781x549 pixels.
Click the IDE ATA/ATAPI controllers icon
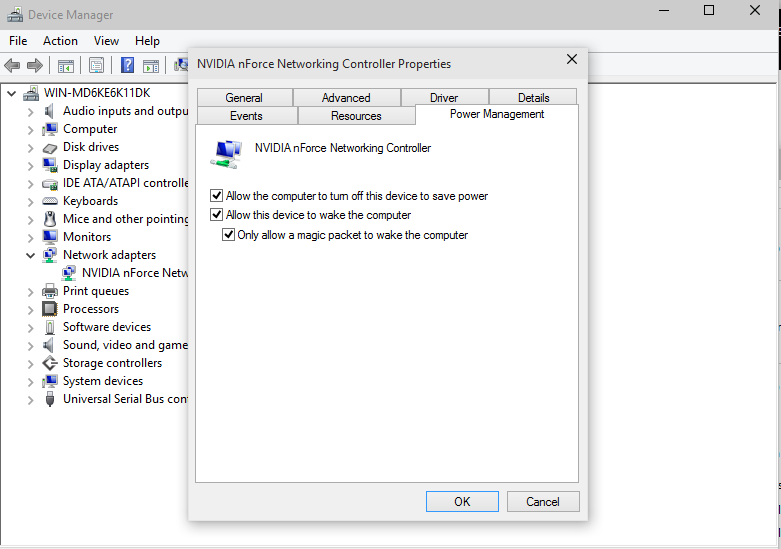(x=50, y=183)
